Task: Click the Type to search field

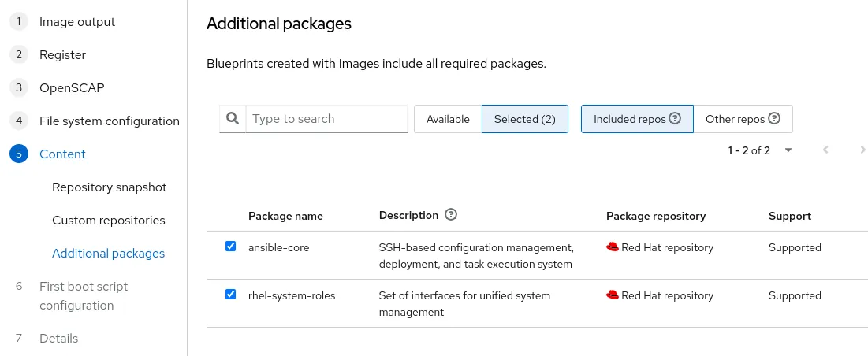Action: coord(326,119)
